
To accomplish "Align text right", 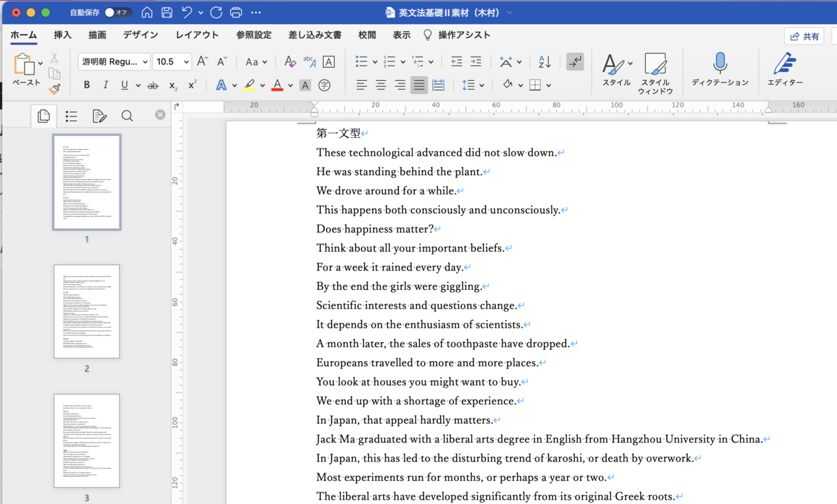I will (x=400, y=85).
